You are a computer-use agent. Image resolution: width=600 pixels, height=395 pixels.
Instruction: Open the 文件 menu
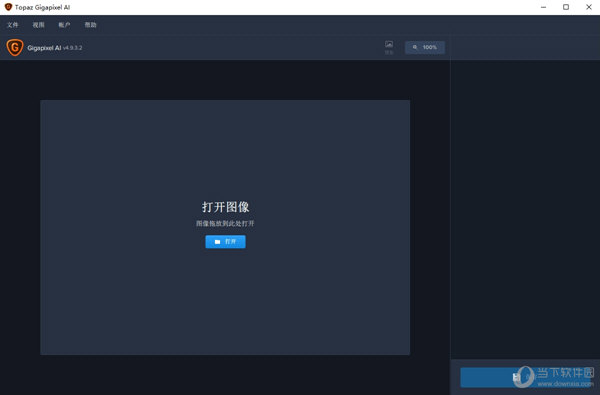[12, 25]
